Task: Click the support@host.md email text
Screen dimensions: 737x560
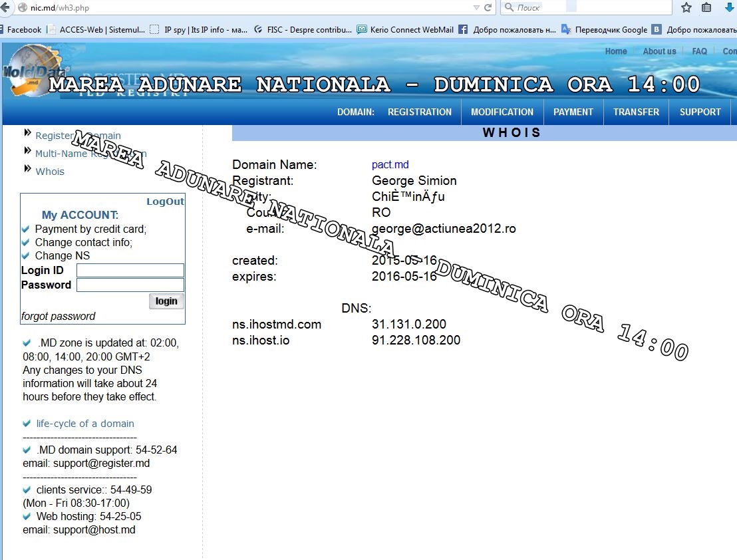Action: [x=94, y=530]
